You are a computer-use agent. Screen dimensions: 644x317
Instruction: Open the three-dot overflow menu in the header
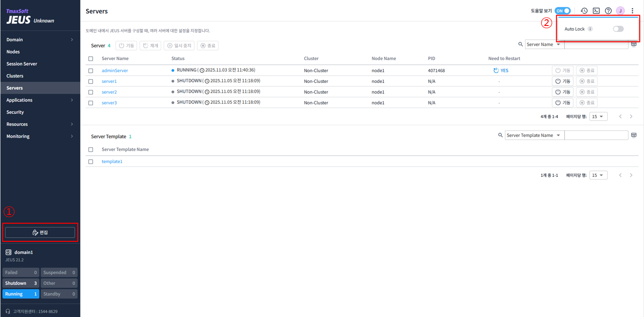[x=632, y=10]
